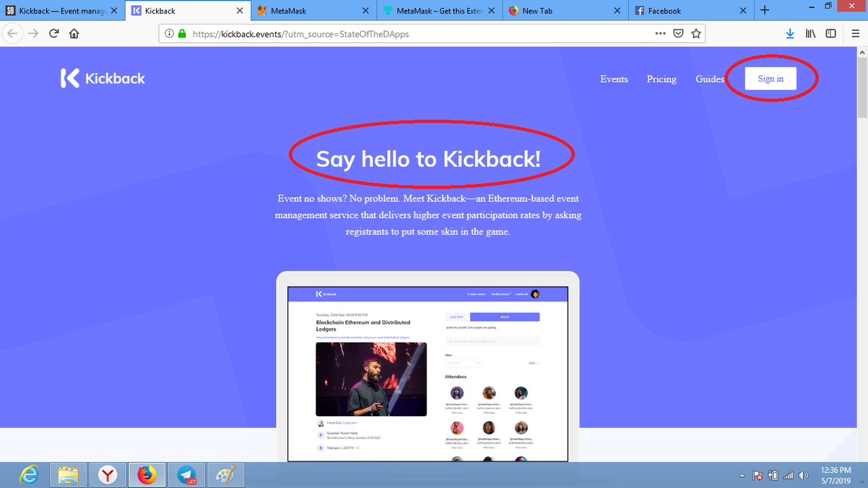The height and width of the screenshot is (488, 868).
Task: Switch to the Facebook tab
Action: coord(691,10)
